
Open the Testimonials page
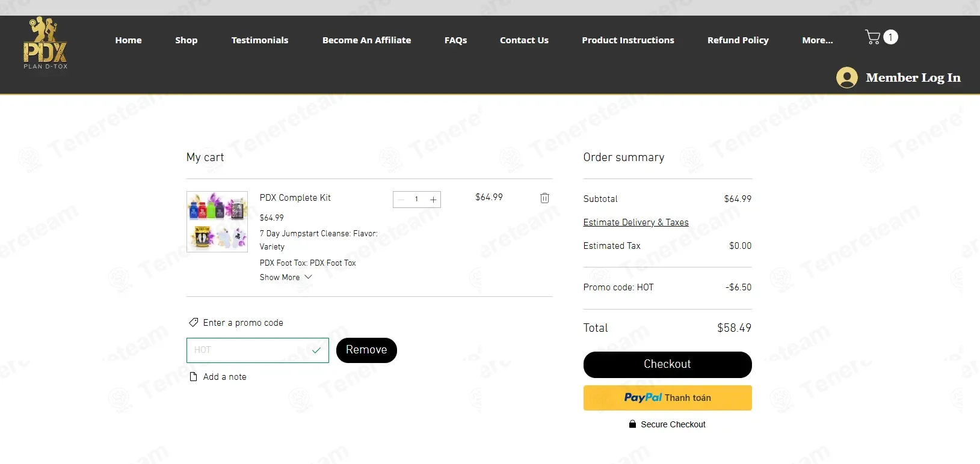click(x=260, y=40)
